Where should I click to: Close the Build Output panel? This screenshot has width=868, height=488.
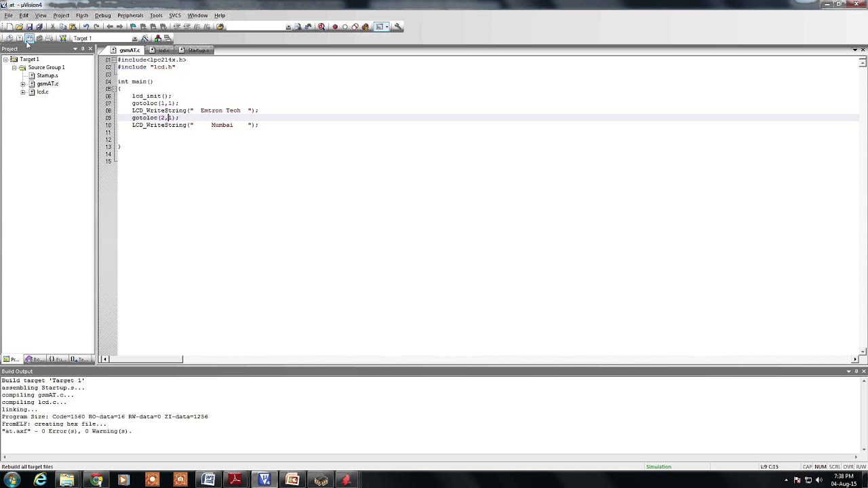(x=863, y=371)
